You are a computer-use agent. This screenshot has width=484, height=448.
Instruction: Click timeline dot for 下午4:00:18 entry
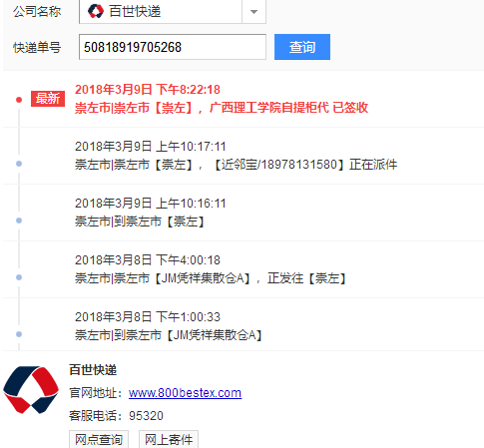point(19,277)
